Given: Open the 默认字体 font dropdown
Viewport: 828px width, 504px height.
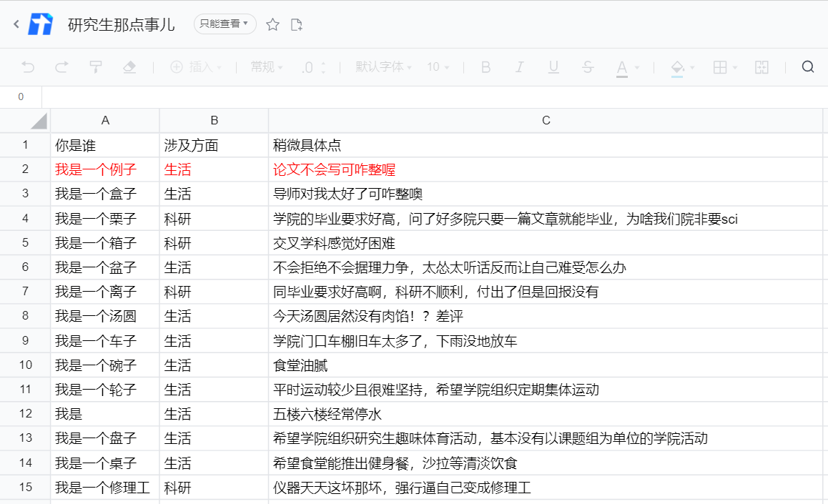Looking at the screenshot, I should click(x=381, y=66).
